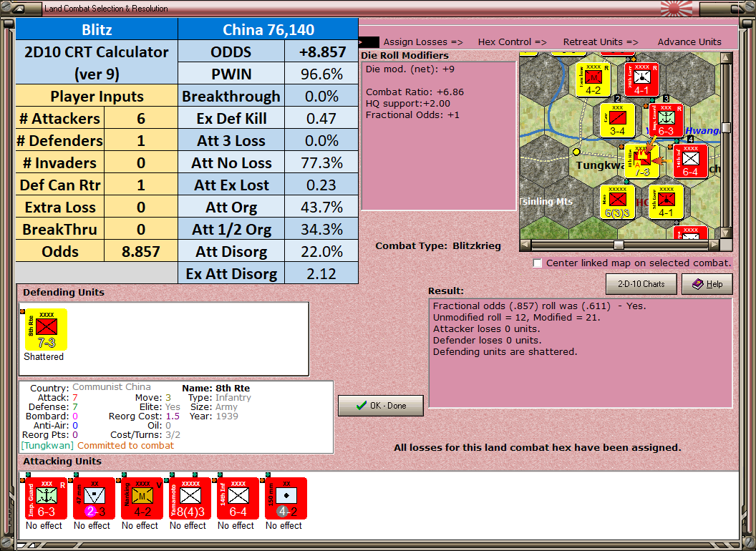The width and height of the screenshot is (756, 551).
Task: Click the yellow 4-1 garrison unit on map
Action: pos(666,202)
